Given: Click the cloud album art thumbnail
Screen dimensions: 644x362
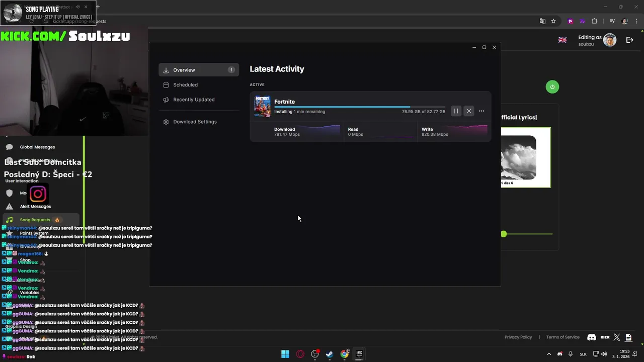Looking at the screenshot, I should [x=518, y=157].
